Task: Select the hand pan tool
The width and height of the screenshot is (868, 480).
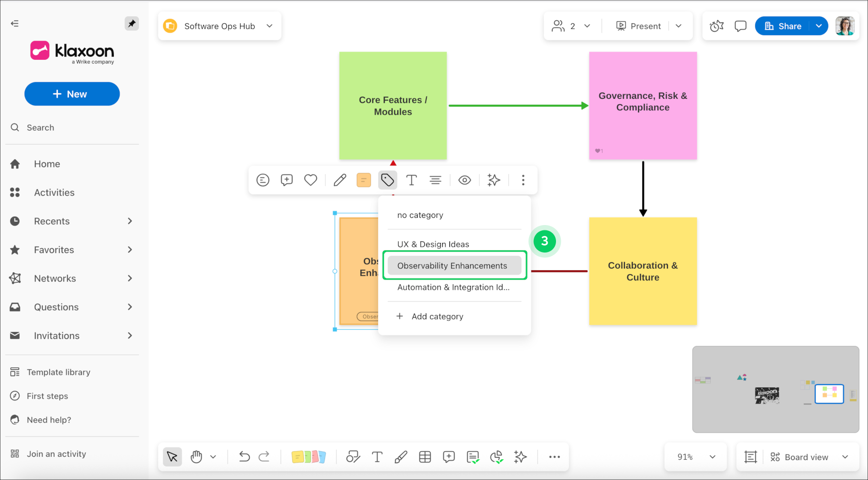Action: (196, 457)
